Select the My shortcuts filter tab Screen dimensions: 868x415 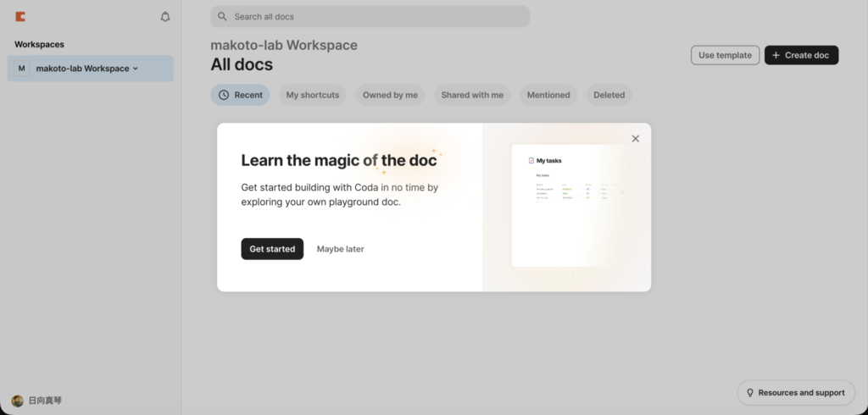312,95
